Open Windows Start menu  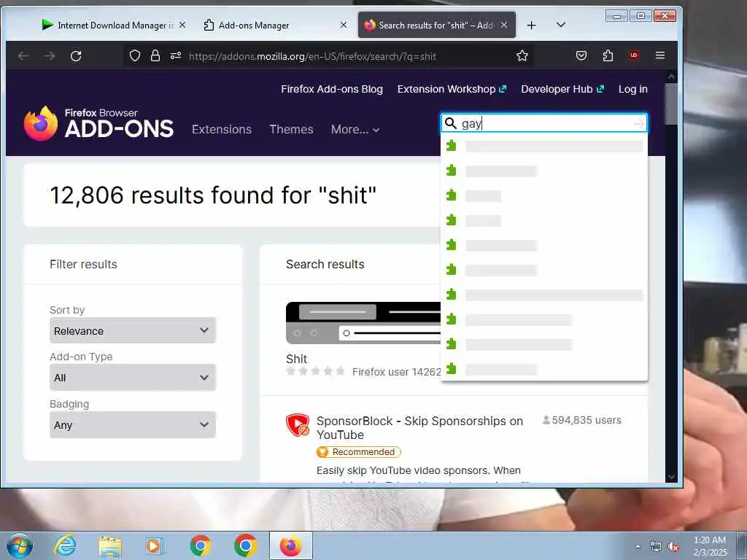(x=20, y=545)
